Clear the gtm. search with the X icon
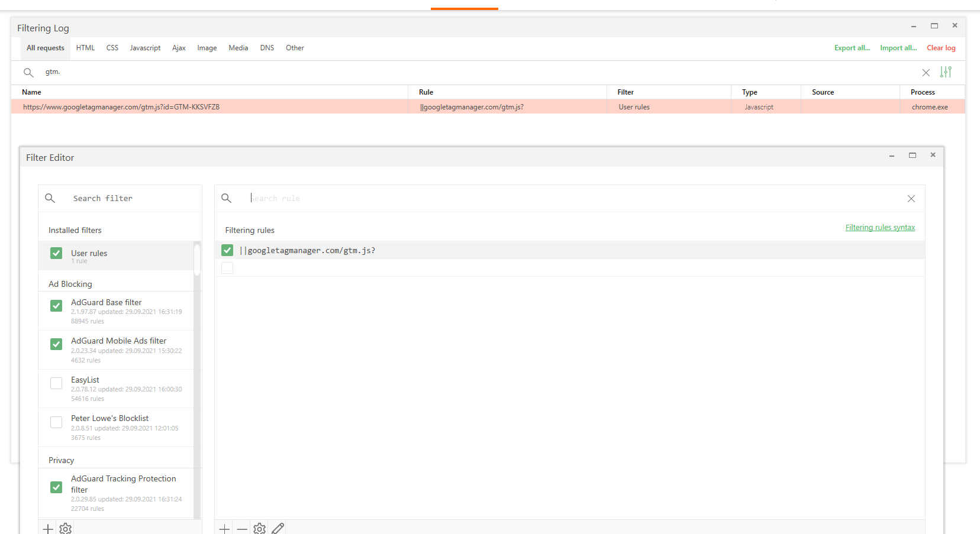Screen dimensions: 980x534 [926, 72]
